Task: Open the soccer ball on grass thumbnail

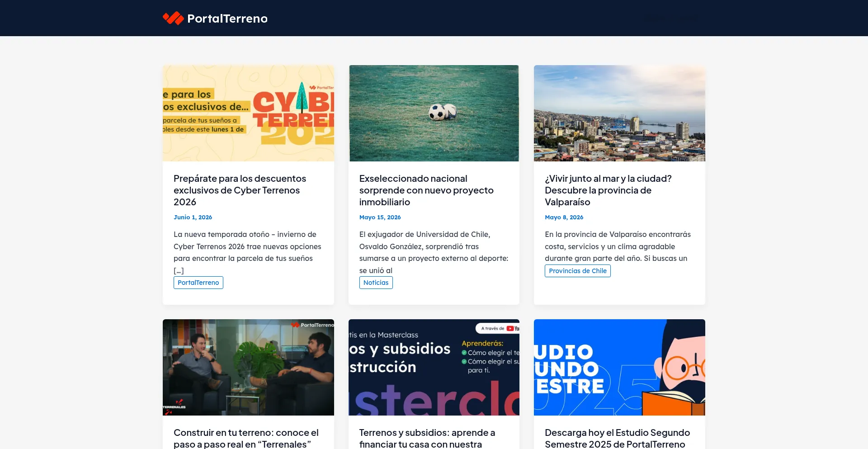Action: (x=434, y=113)
